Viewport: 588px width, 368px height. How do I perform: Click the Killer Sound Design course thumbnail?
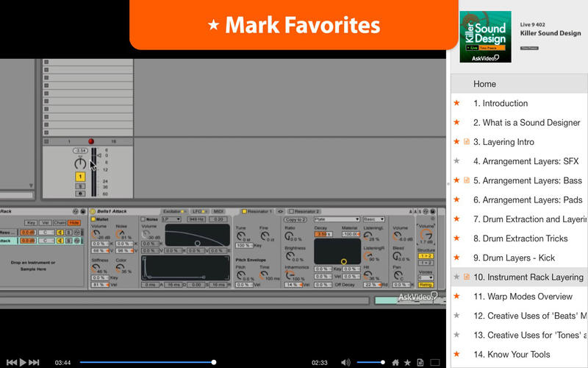[484, 36]
